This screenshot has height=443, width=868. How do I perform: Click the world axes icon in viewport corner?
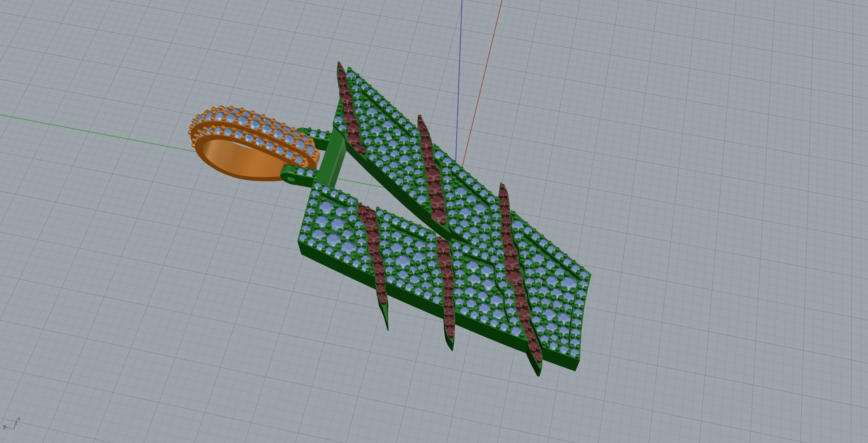pyautogui.click(x=11, y=424)
